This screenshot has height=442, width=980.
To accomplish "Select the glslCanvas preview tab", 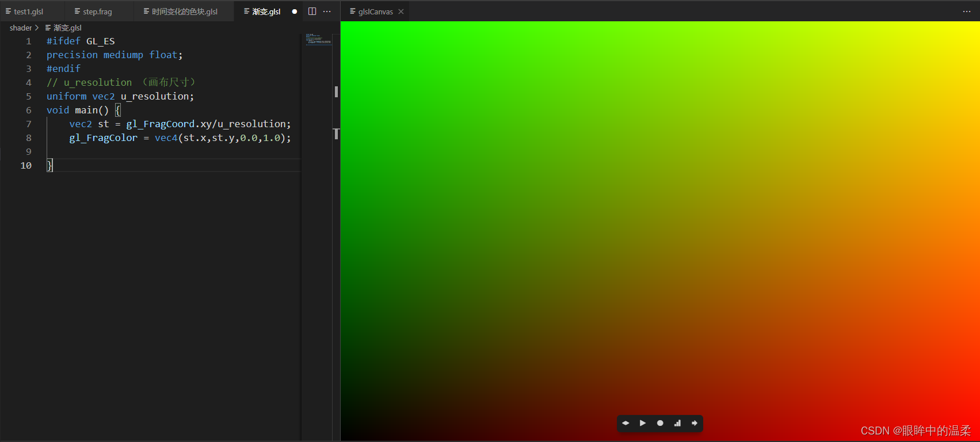I will tap(375, 12).
